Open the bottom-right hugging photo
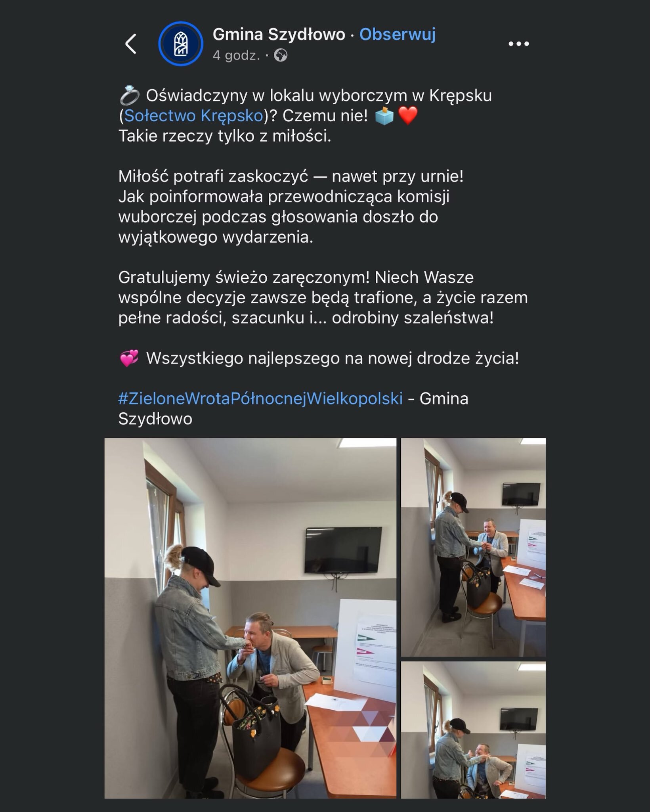The height and width of the screenshot is (812, 650). click(473, 730)
